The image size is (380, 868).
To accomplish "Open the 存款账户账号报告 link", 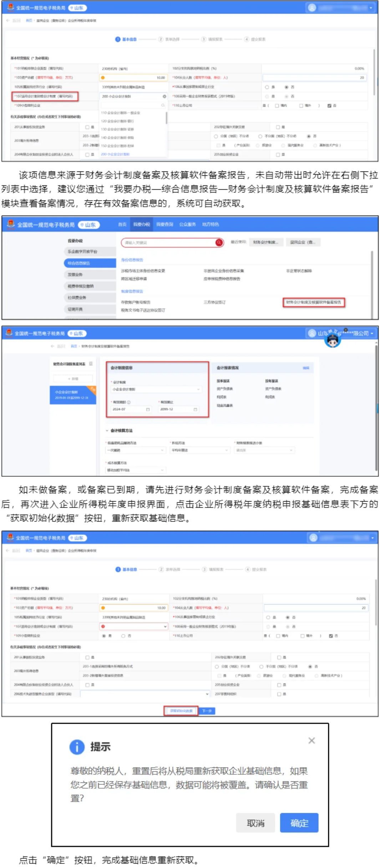I will pyautogui.click(x=136, y=302).
